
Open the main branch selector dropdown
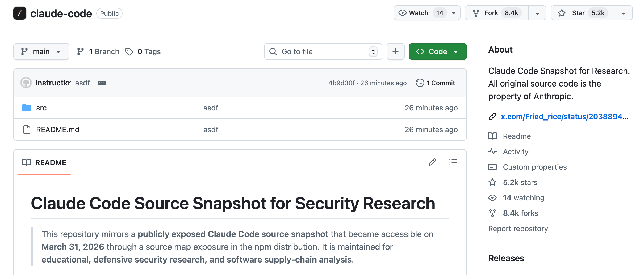click(x=41, y=51)
